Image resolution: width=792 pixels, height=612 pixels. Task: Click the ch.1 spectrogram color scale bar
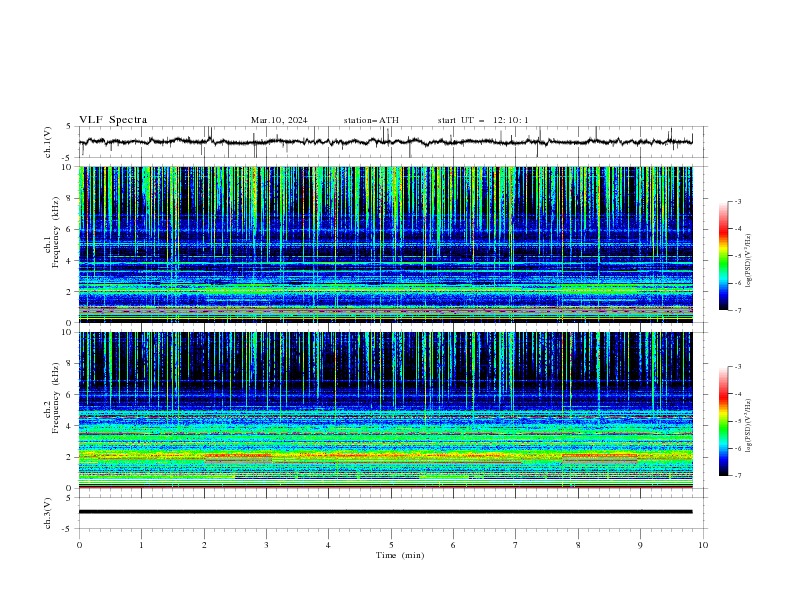724,255
